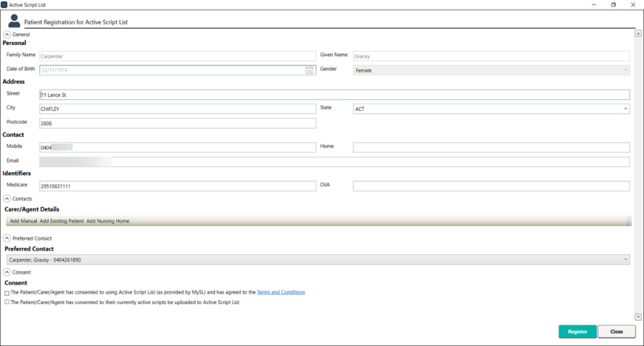Click the Medicare number field

(x=177, y=186)
